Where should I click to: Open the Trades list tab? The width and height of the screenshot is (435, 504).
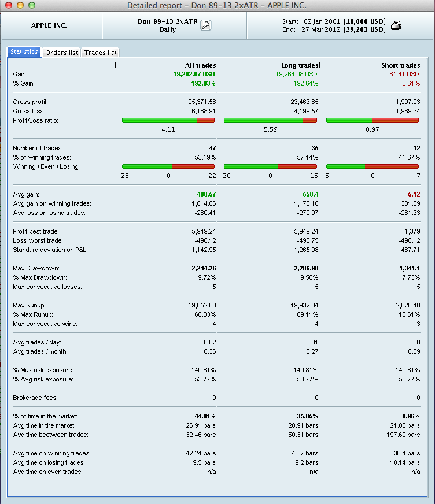click(101, 53)
